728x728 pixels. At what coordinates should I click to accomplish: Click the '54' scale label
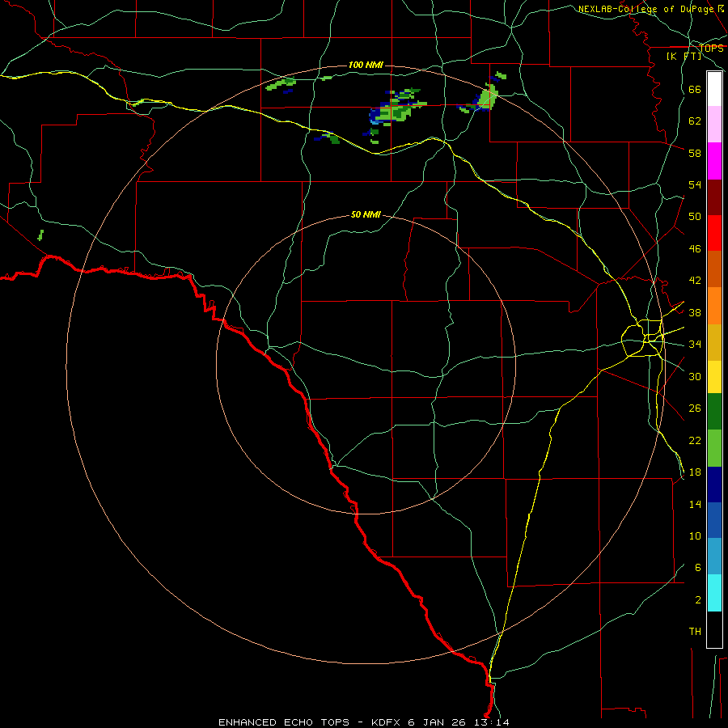695,184
